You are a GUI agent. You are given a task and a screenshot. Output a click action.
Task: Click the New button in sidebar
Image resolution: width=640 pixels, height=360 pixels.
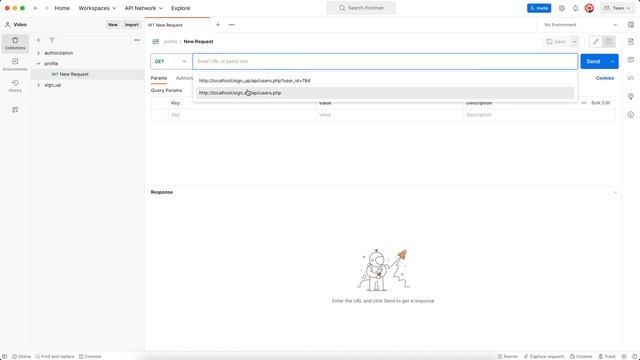113,25
